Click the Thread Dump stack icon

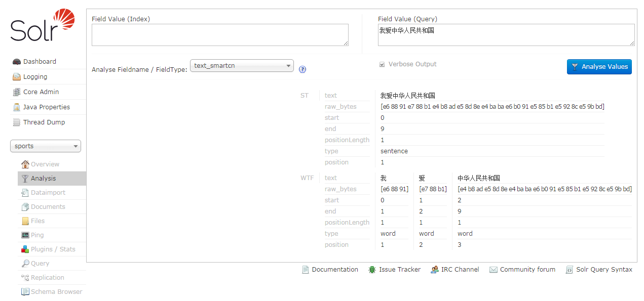(x=17, y=122)
